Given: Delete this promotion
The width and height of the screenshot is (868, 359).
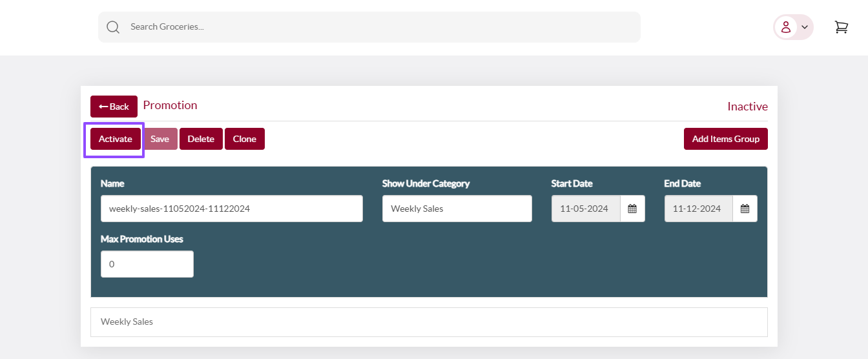Looking at the screenshot, I should click(x=201, y=139).
